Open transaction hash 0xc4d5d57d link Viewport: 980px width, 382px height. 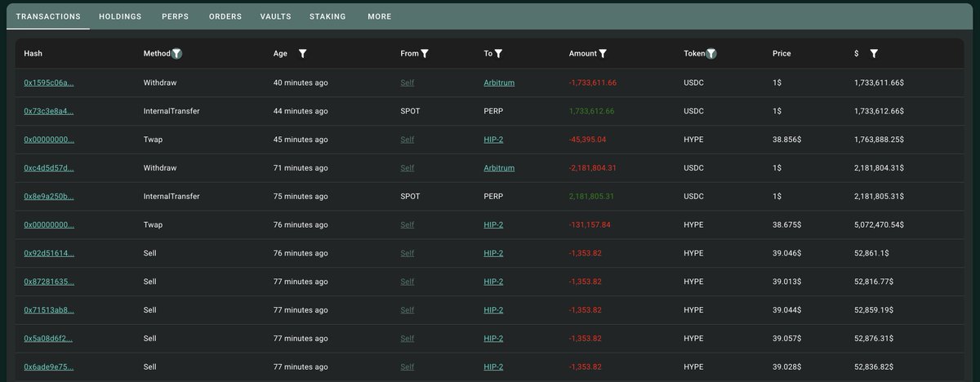click(49, 168)
